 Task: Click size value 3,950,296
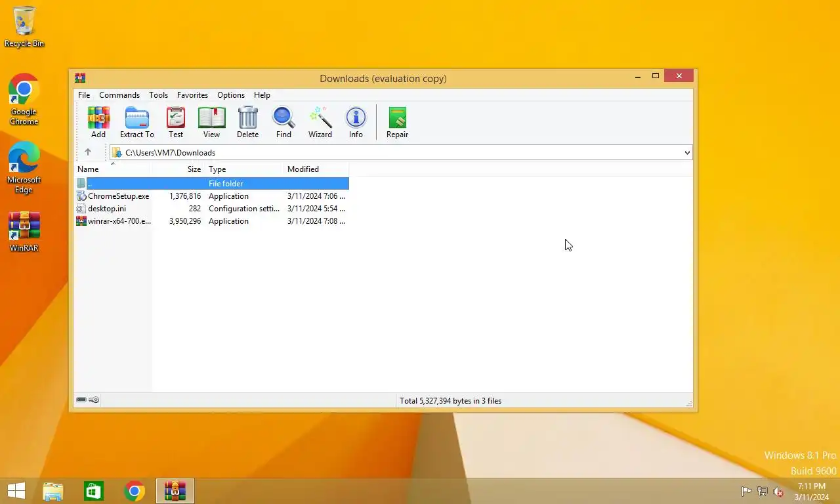(x=185, y=220)
